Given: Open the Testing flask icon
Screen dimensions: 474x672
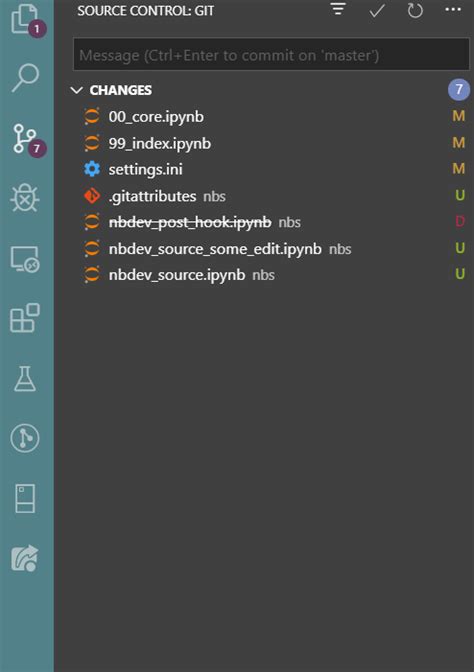Looking at the screenshot, I should click(25, 378).
